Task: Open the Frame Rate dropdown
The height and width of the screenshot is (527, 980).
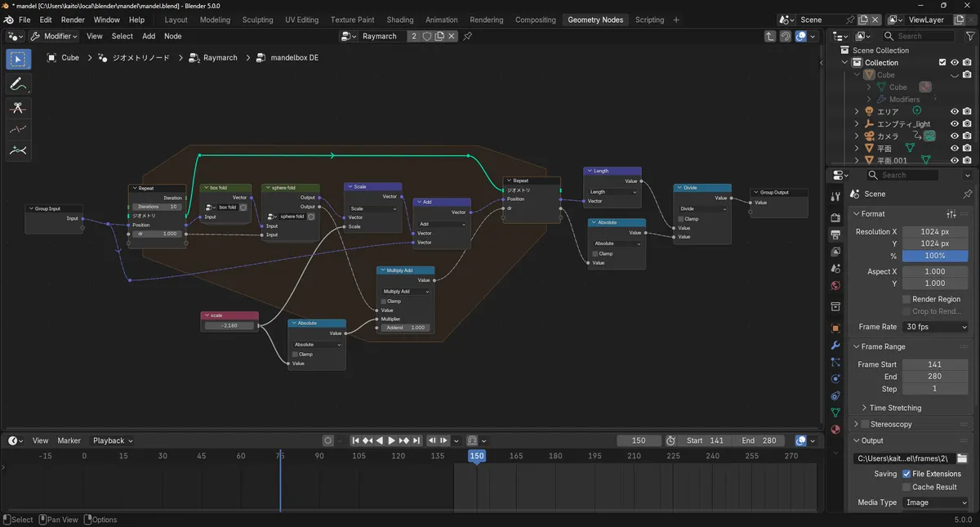Action: pyautogui.click(x=935, y=327)
